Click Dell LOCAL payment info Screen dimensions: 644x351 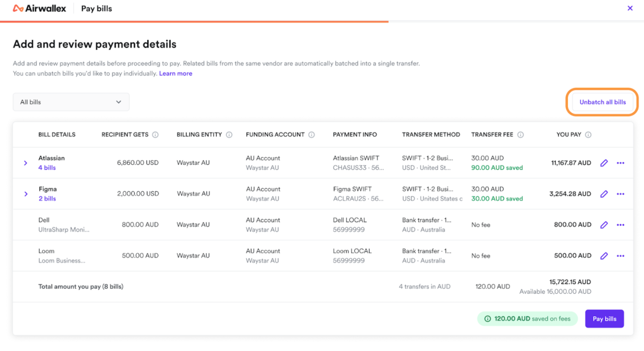click(x=350, y=220)
